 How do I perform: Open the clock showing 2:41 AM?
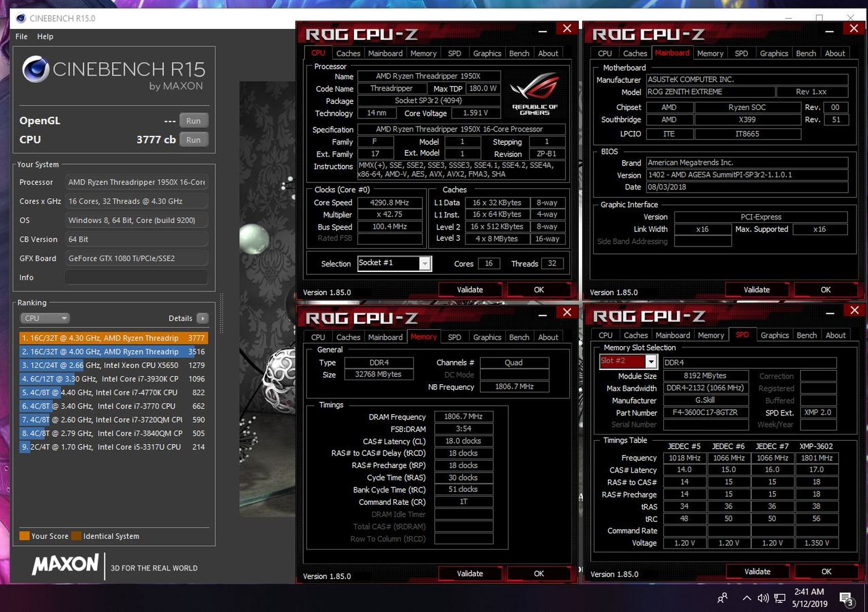810,598
